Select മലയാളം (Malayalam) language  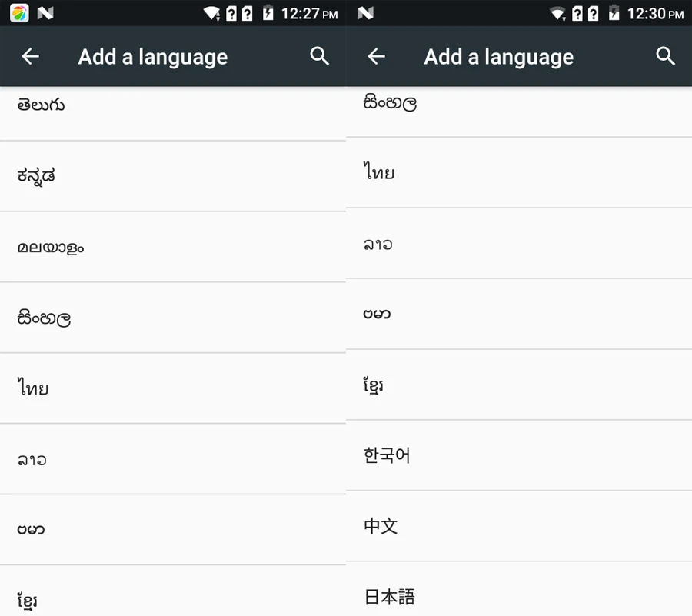tap(173, 247)
